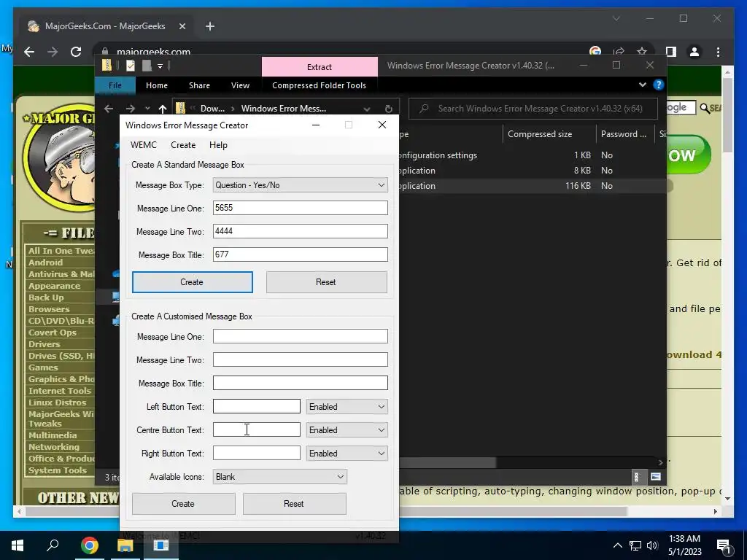Screen dimensions: 747x560
Task: Select the pink Extract tab
Action: pos(320,67)
